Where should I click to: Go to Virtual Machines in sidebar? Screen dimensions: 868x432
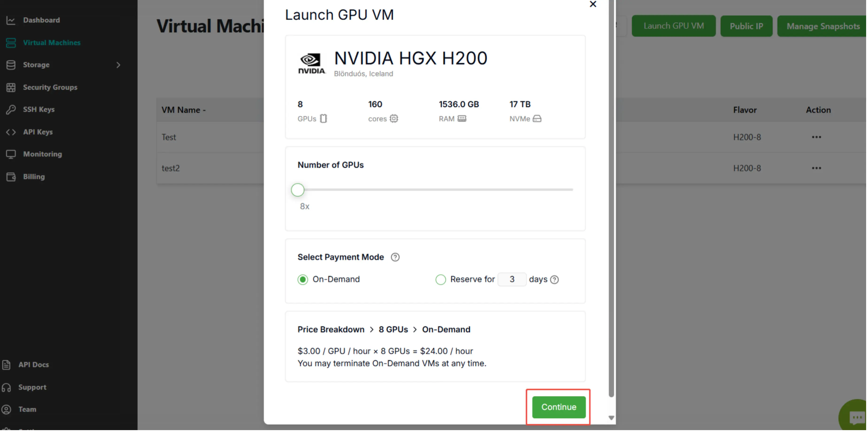(52, 43)
